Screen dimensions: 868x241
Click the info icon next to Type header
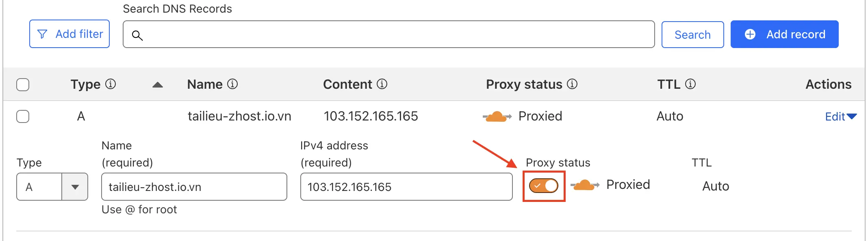pos(111,84)
